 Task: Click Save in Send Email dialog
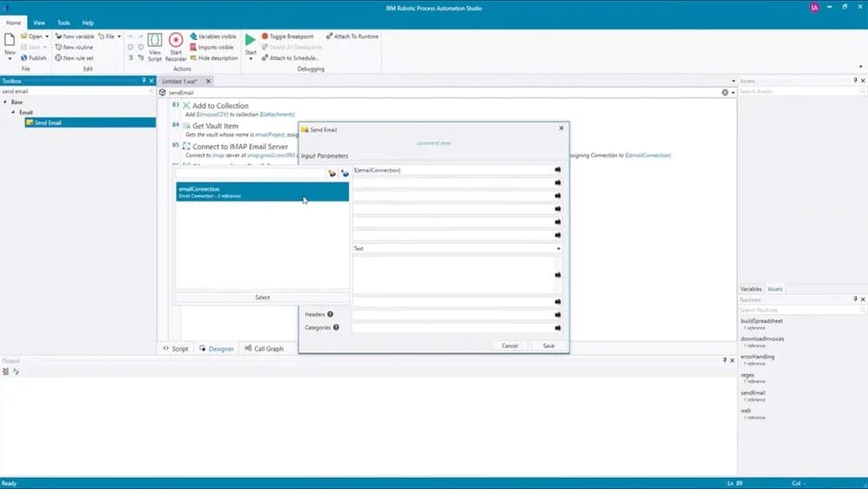(549, 346)
